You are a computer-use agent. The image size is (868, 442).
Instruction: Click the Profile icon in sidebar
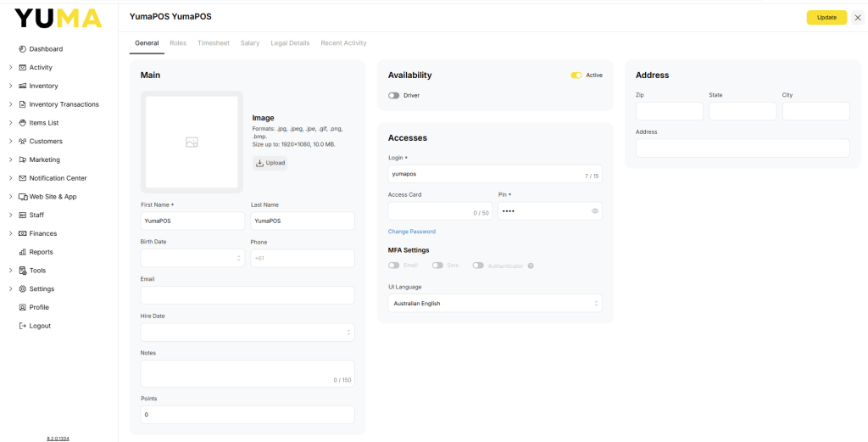(23, 307)
